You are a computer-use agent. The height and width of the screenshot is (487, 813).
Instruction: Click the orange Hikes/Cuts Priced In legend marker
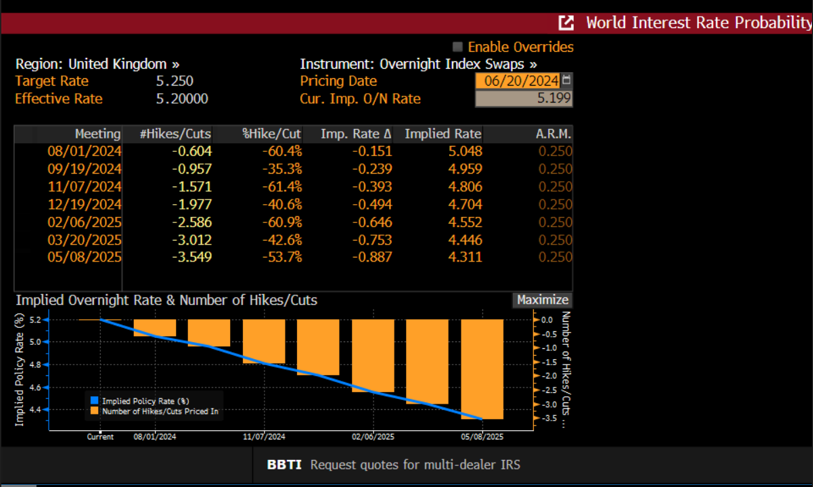pos(95,410)
